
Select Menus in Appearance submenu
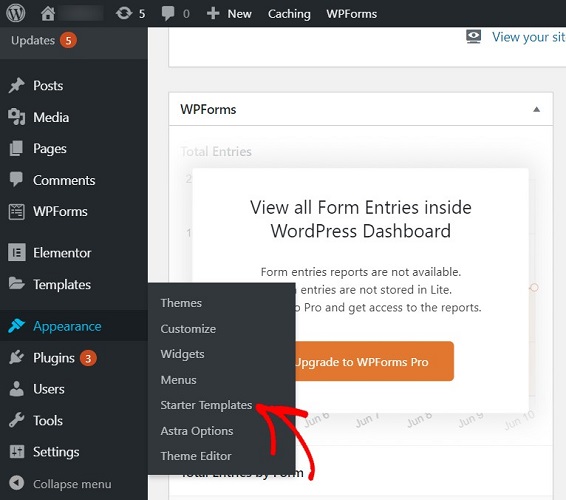point(179,380)
